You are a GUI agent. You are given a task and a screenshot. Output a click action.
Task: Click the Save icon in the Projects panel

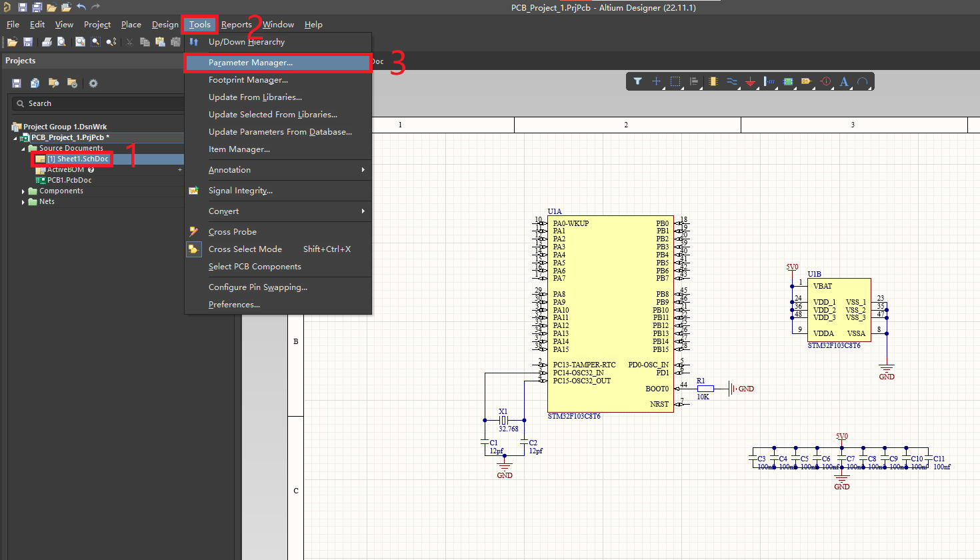pos(17,83)
